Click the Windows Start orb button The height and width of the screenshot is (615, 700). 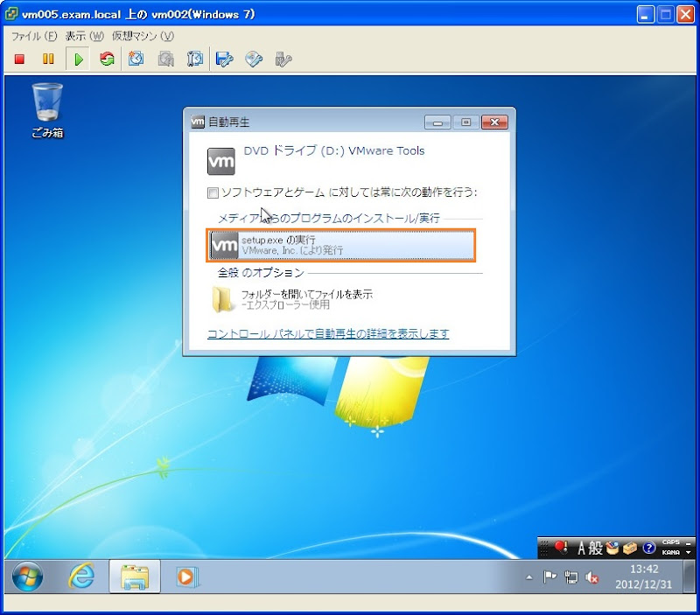click(27, 577)
